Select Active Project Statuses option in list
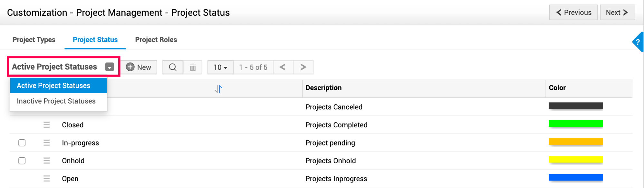 (53, 85)
